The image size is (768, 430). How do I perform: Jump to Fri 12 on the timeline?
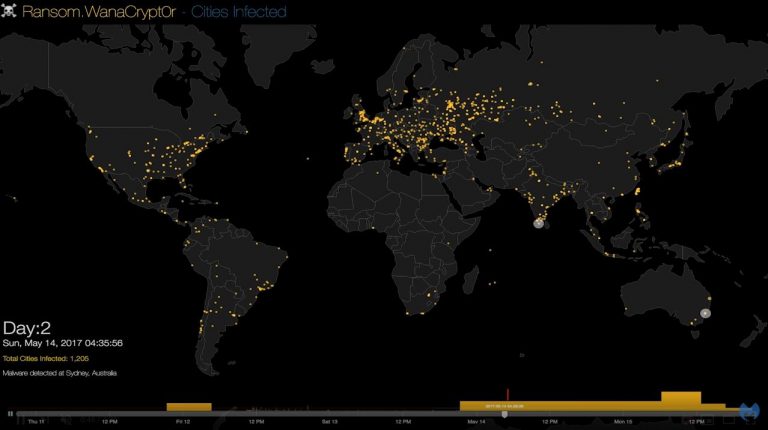[x=183, y=422]
